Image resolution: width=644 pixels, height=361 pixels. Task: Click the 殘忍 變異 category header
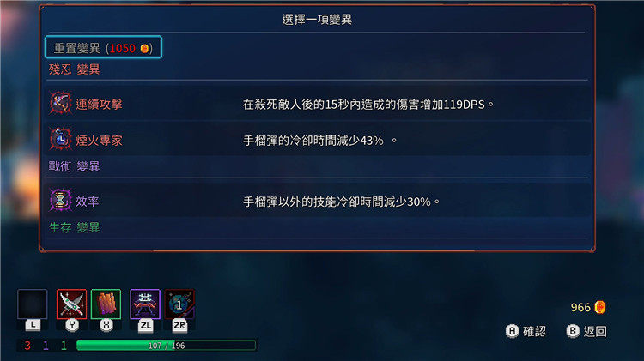pos(75,69)
